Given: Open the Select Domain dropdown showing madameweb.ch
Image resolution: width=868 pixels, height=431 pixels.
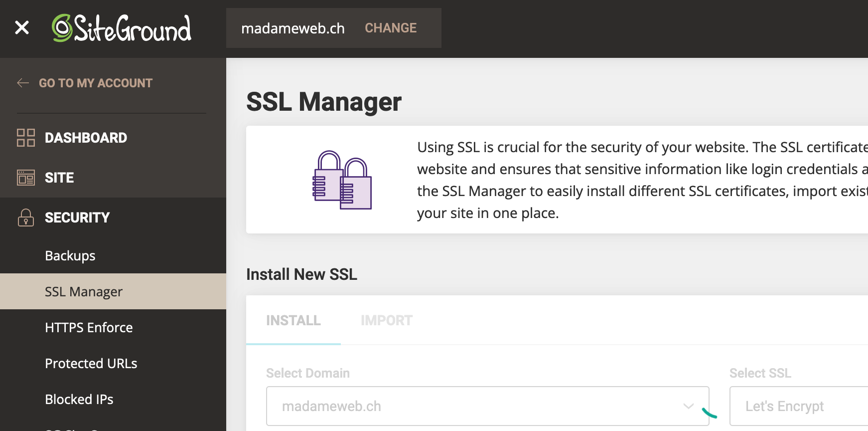Looking at the screenshot, I should 478,406.
